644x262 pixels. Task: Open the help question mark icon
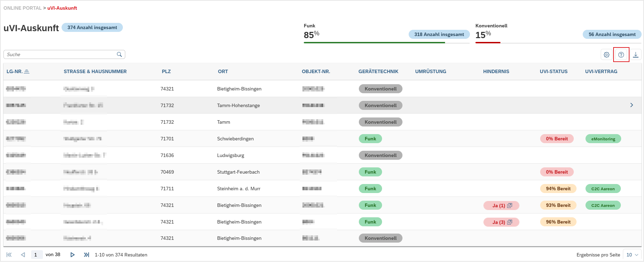[x=621, y=55]
